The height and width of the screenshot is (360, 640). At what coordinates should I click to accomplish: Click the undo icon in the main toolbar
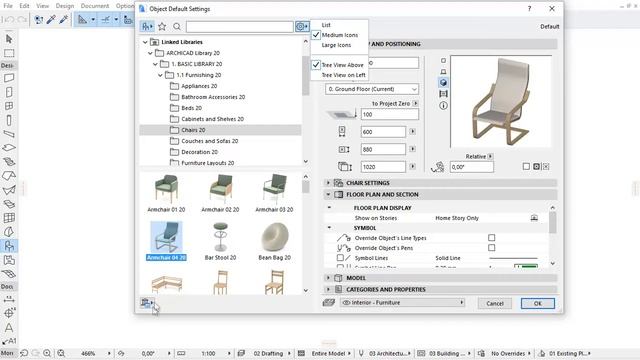click(x=9, y=19)
